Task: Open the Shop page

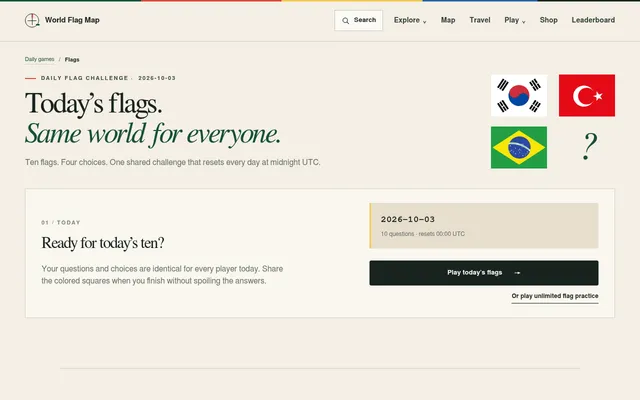Action: tap(548, 20)
